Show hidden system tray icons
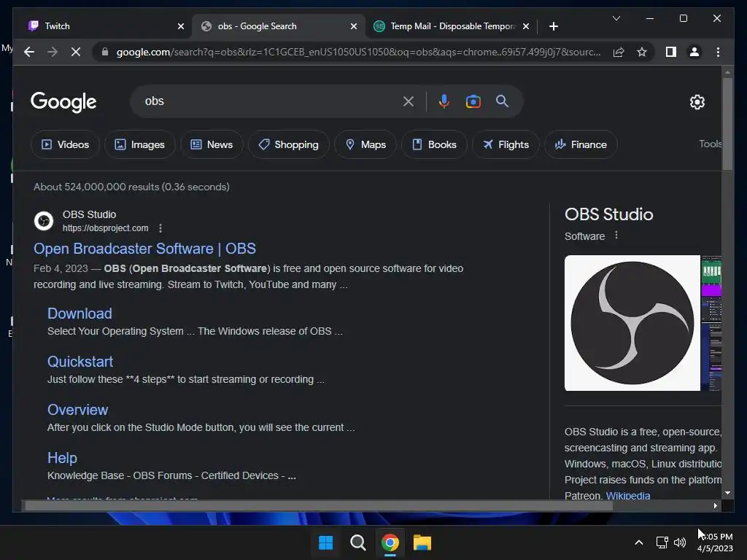Image resolution: width=747 pixels, height=560 pixels. (639, 542)
